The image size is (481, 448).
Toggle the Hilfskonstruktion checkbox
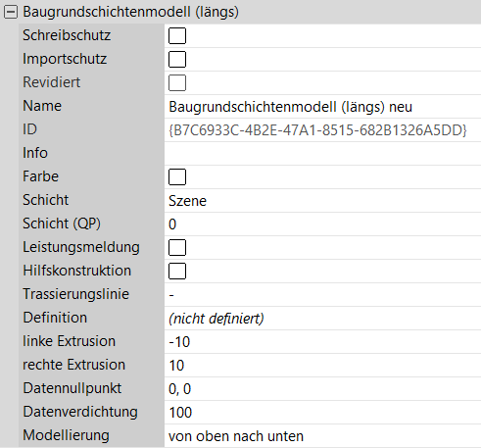177,271
